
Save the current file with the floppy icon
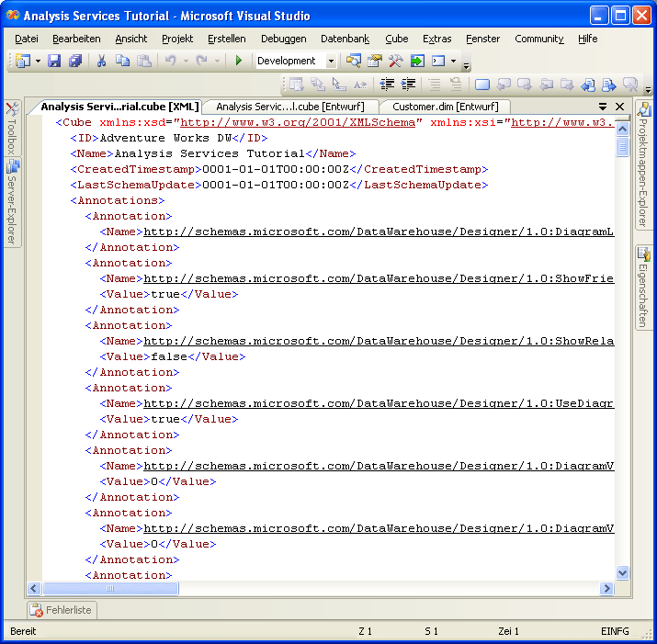54,61
